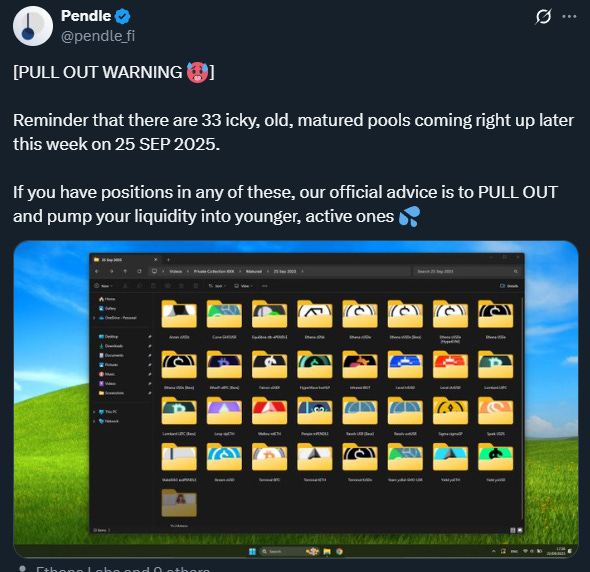Switch to large thumbnails view in status bar
590x572 pixels.
[x=520, y=530]
